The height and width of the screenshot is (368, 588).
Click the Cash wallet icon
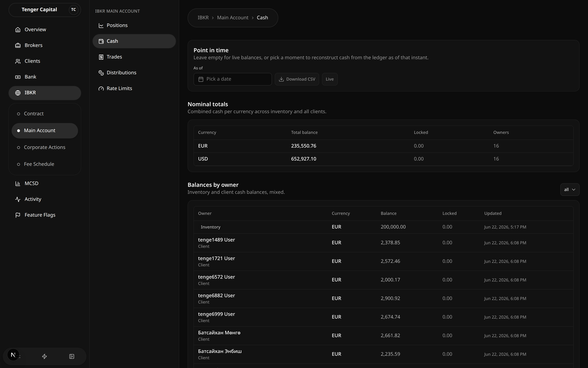(101, 41)
